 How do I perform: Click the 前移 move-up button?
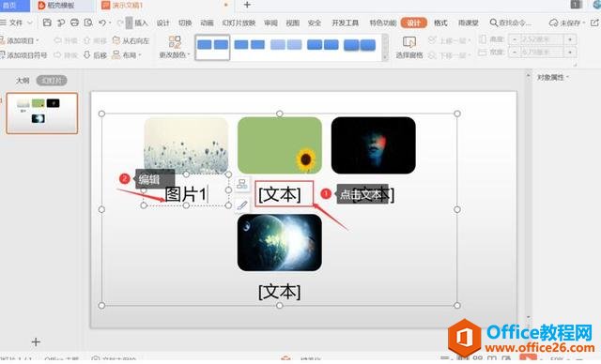pyautogui.click(x=95, y=40)
